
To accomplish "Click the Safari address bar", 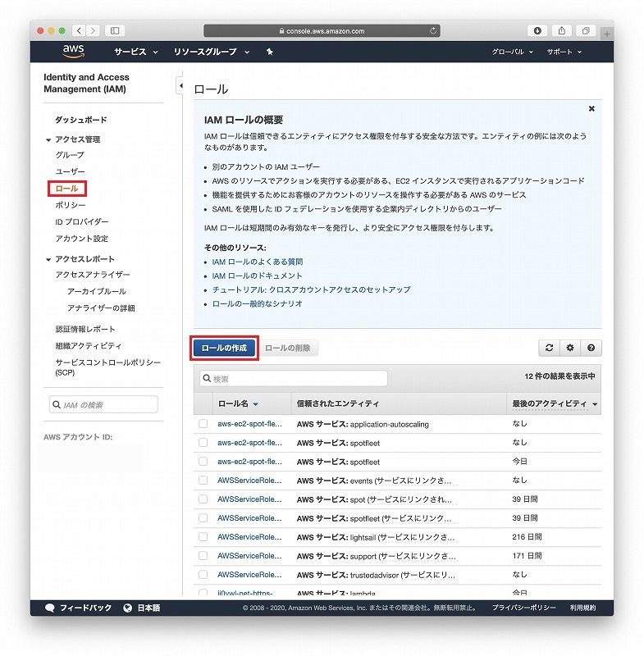I will click(322, 30).
